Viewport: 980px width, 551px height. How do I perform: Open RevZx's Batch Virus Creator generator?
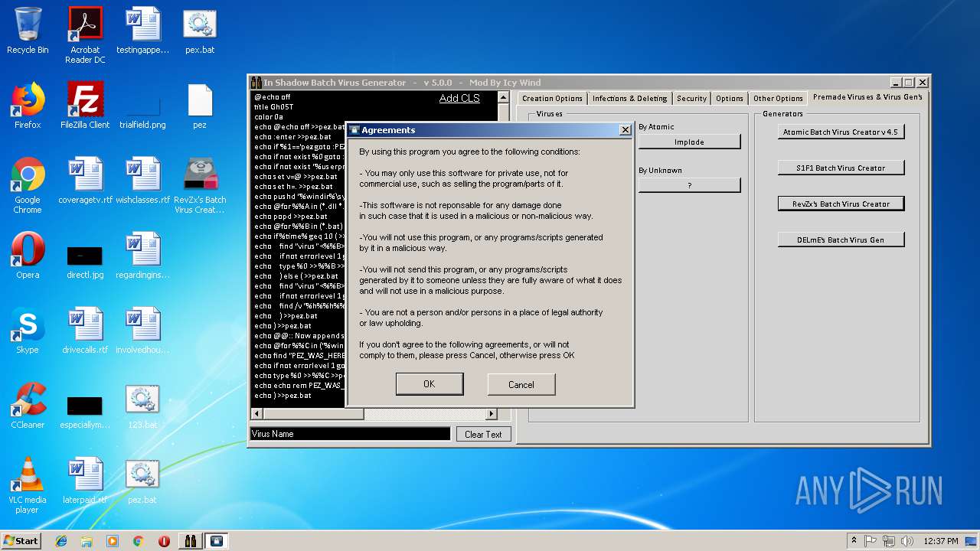tap(841, 204)
